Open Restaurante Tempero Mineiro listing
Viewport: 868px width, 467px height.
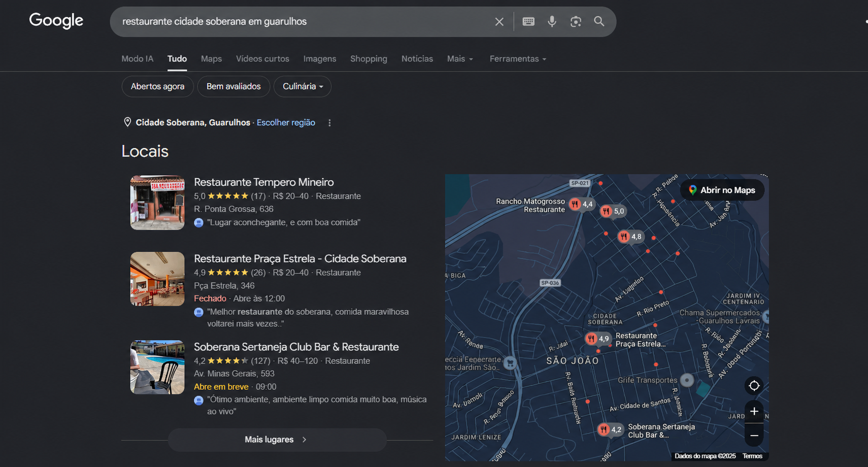tap(264, 182)
